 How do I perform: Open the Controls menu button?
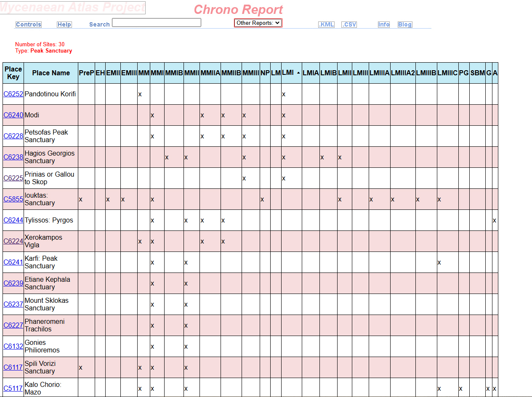[29, 24]
